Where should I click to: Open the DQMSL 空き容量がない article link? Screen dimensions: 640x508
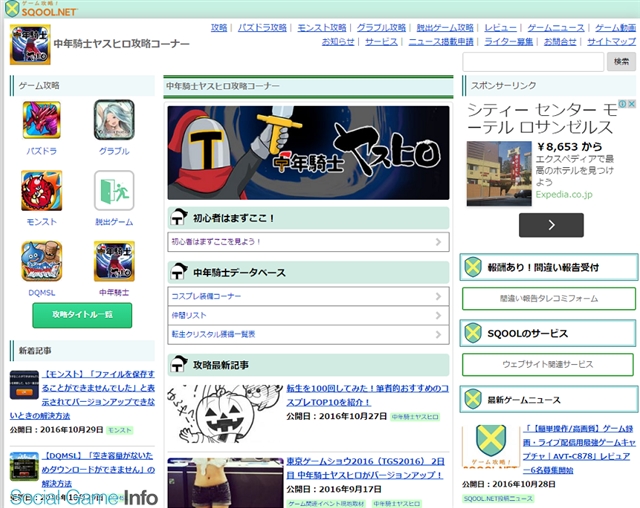98,469
